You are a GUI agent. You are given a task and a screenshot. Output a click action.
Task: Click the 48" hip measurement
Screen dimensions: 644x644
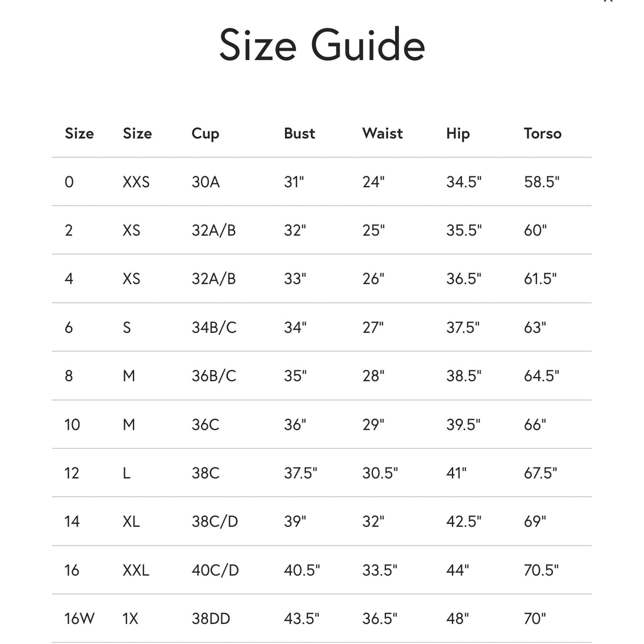tap(457, 619)
